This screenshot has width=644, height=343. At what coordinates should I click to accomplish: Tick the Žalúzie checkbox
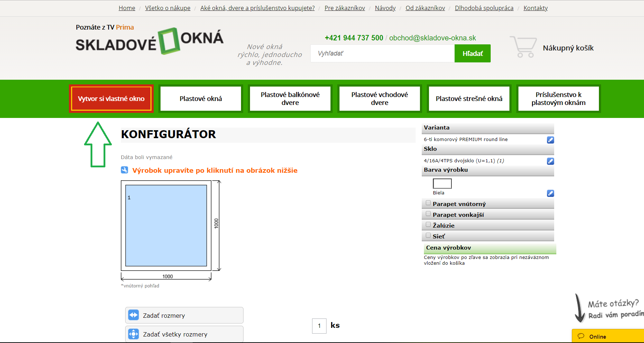click(x=428, y=225)
